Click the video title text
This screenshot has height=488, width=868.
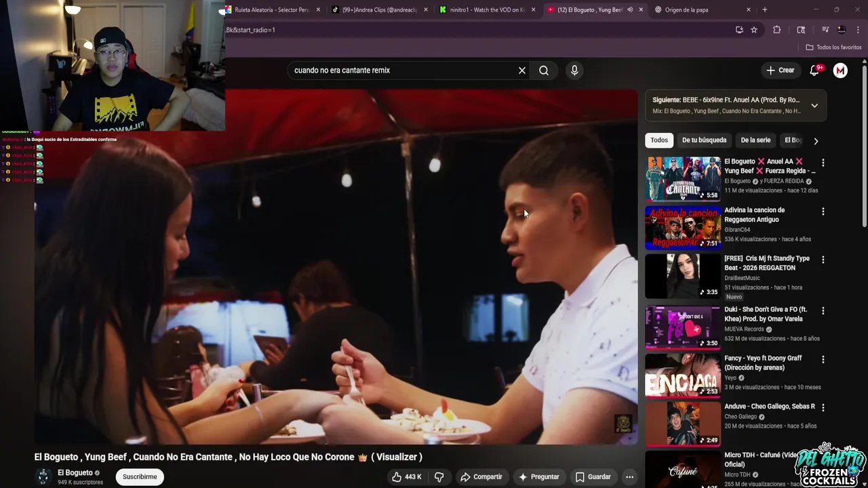[x=228, y=457]
